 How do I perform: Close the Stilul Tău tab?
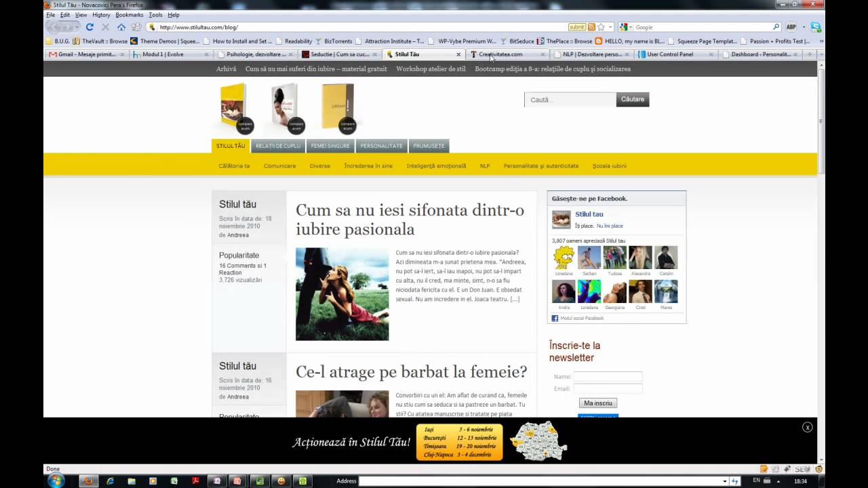click(x=458, y=54)
